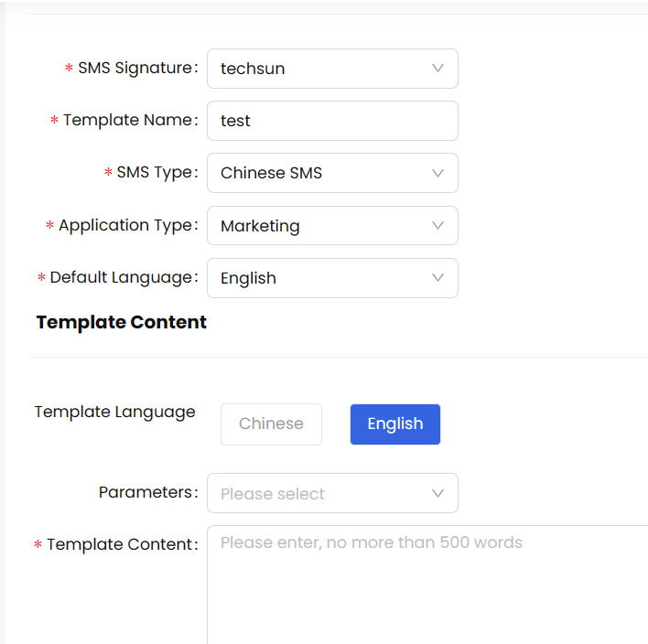The height and width of the screenshot is (644, 648).
Task: Select the Chinese template language
Action: (271, 424)
